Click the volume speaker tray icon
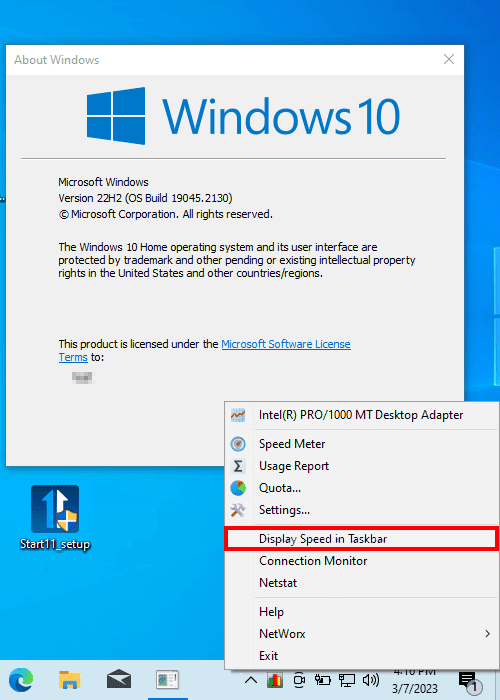The width and height of the screenshot is (500, 700). click(x=371, y=680)
